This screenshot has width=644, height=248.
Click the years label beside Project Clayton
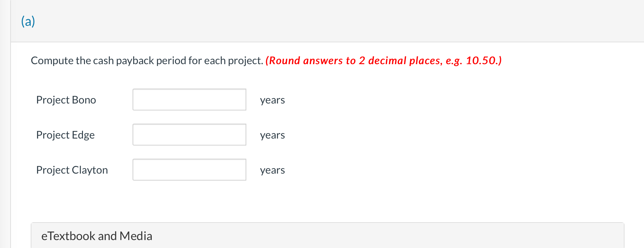point(272,170)
